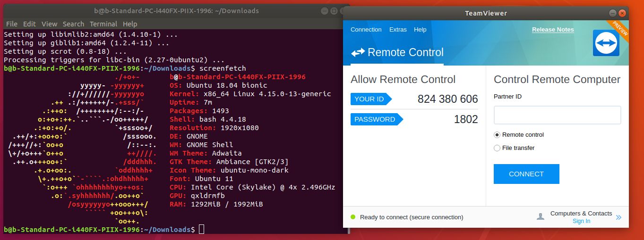Open the TeamViewer Extras menu
The height and width of the screenshot is (240, 644).
(398, 29)
